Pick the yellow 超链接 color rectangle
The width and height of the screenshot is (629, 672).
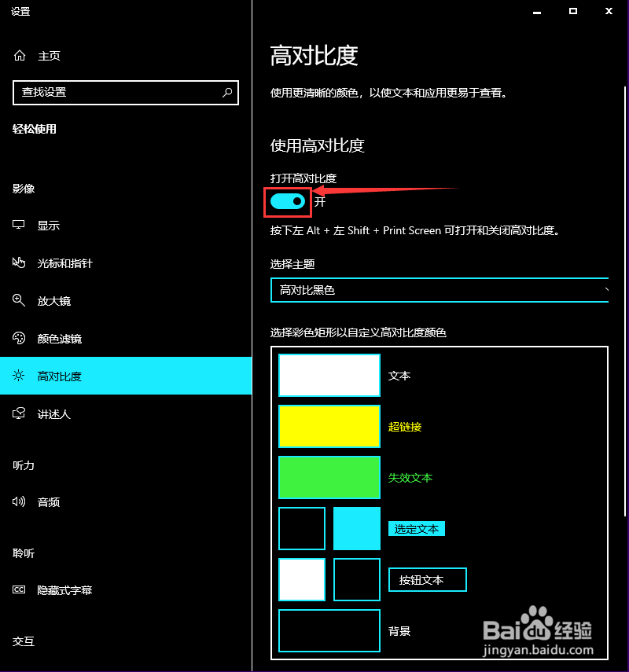[x=329, y=427]
